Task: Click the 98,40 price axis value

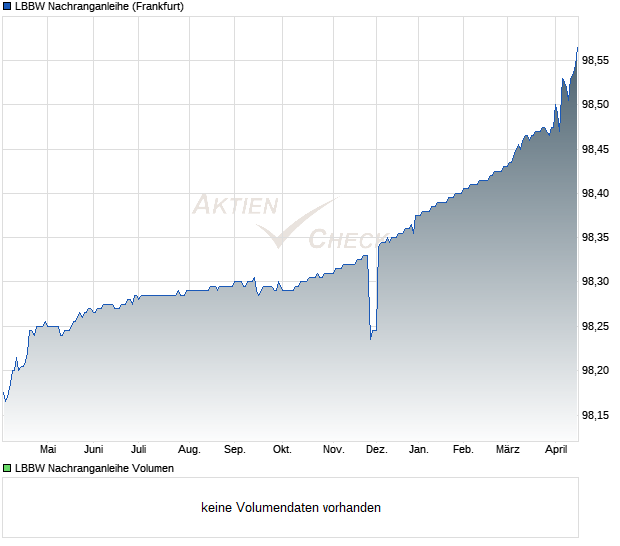Action: click(595, 193)
